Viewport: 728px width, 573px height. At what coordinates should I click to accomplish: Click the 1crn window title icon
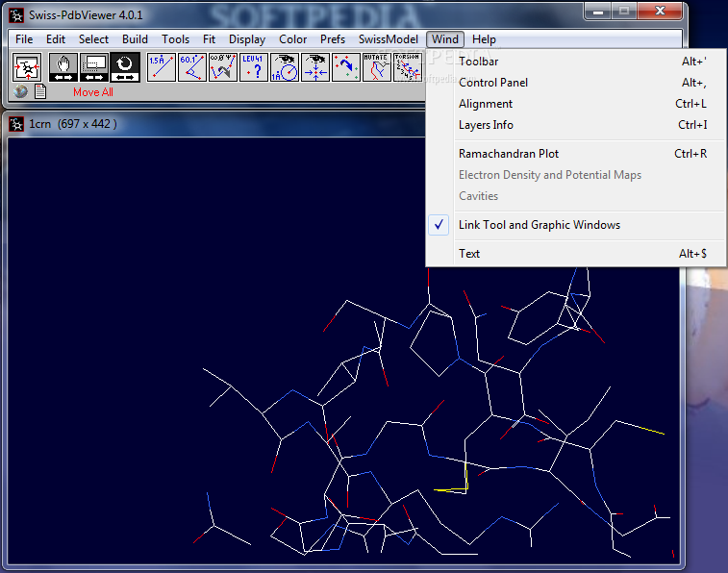click(16, 124)
